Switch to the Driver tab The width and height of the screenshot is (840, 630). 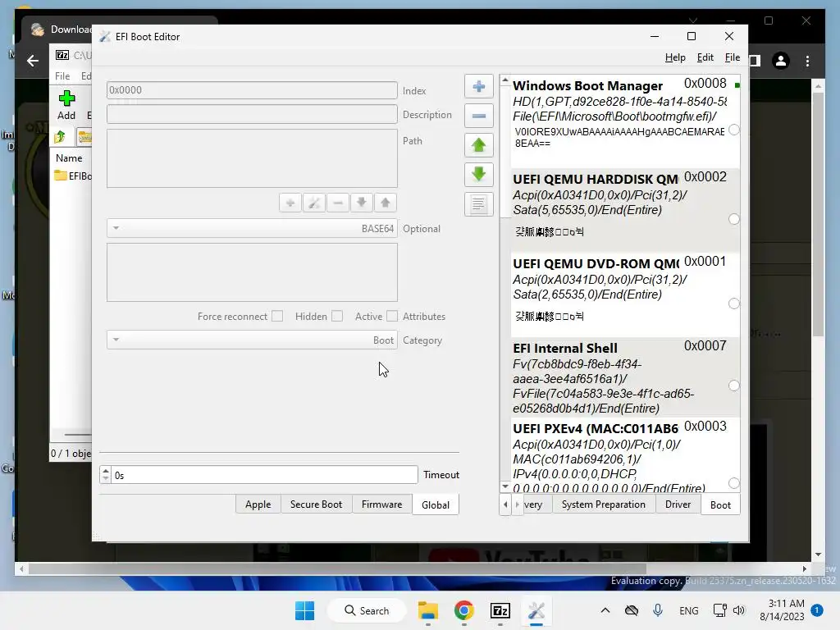678,504
